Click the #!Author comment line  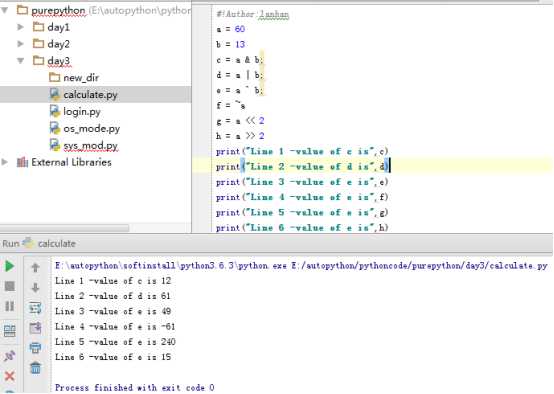click(x=252, y=14)
